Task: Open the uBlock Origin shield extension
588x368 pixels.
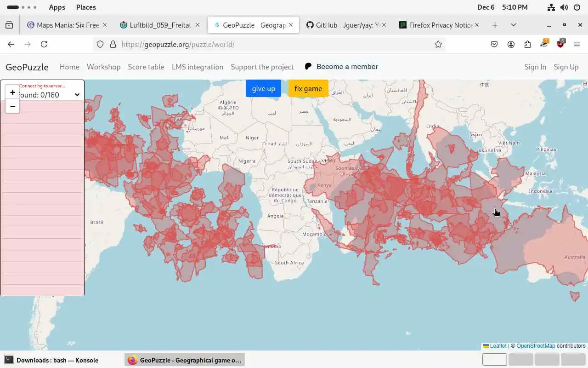Action: [x=560, y=44]
